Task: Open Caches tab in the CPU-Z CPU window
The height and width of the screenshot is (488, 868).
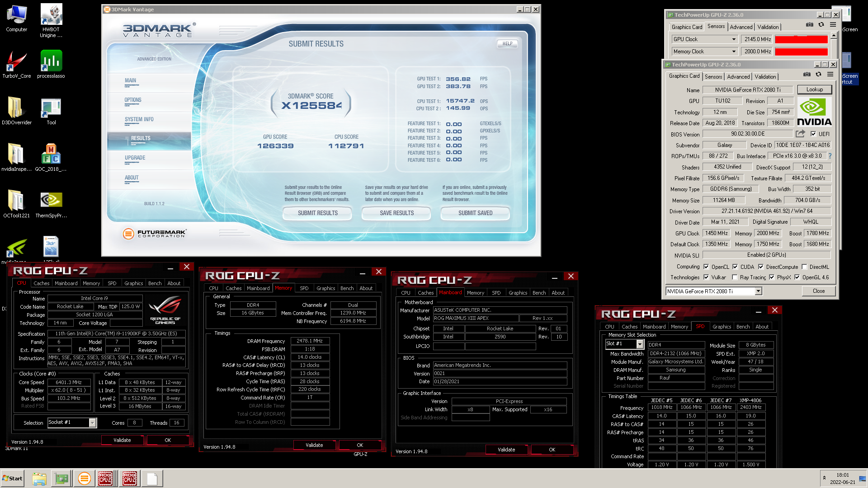Action: tap(41, 283)
